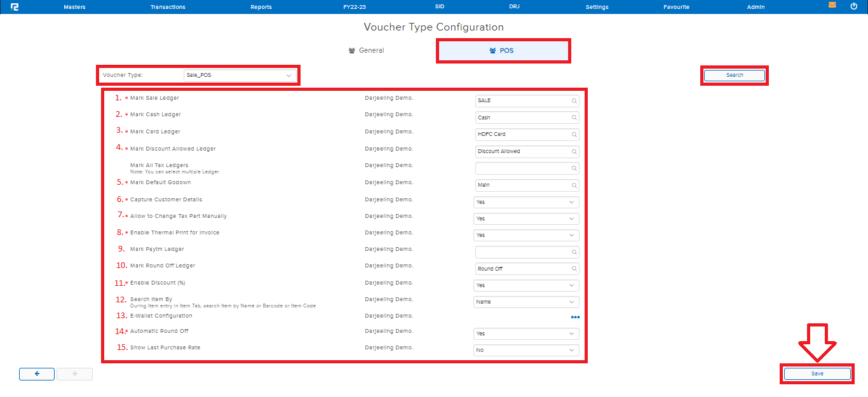Click magnifier in Mark Card Ledger field

pyautogui.click(x=573, y=135)
